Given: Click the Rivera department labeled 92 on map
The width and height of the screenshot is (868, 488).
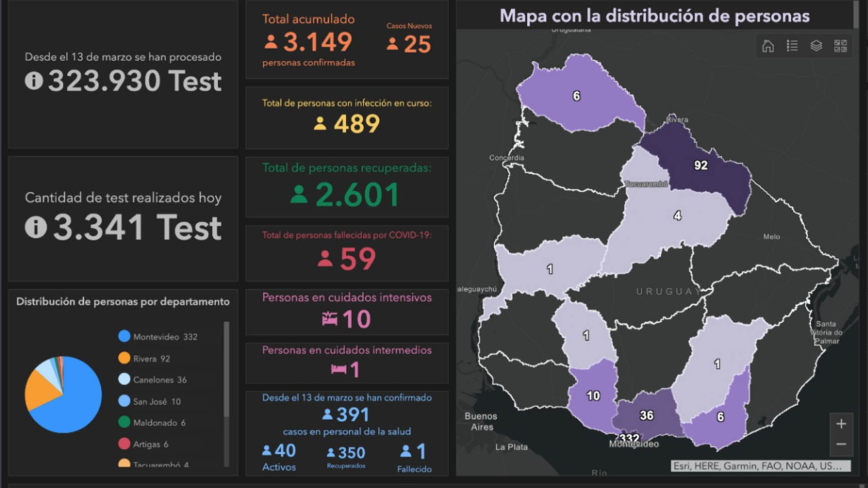Looking at the screenshot, I should (700, 166).
